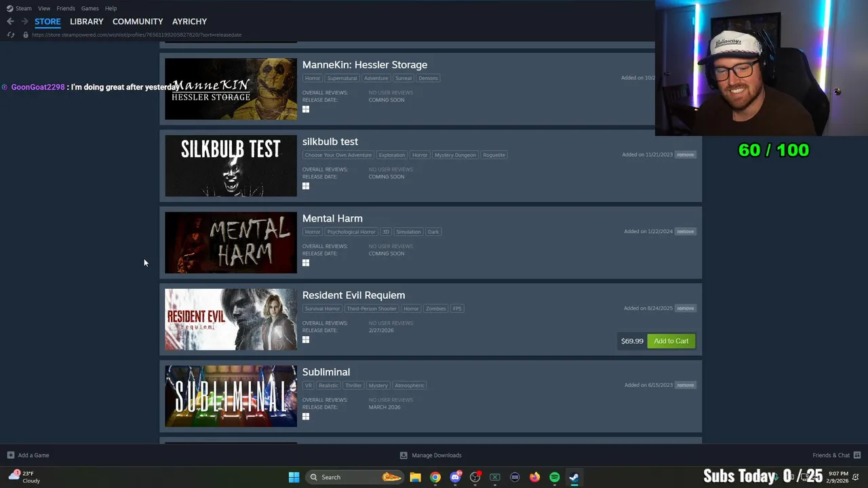Screen dimensions: 868x488
Task: Reload the store page with refresh icon
Action: (10, 35)
